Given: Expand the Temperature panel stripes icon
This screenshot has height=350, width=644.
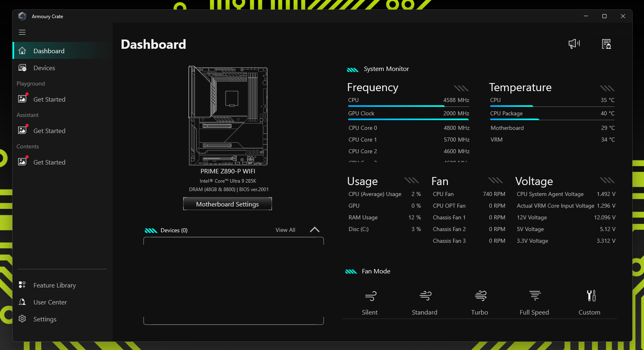Looking at the screenshot, I should point(607,88).
